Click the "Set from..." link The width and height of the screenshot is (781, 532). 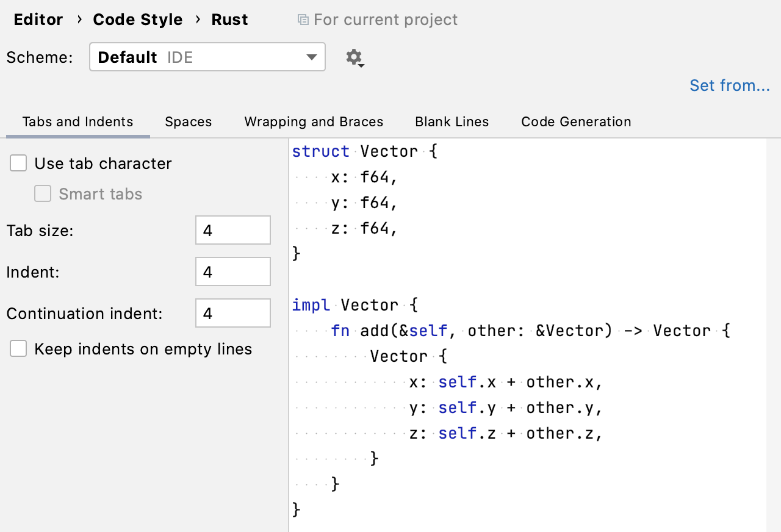(730, 85)
